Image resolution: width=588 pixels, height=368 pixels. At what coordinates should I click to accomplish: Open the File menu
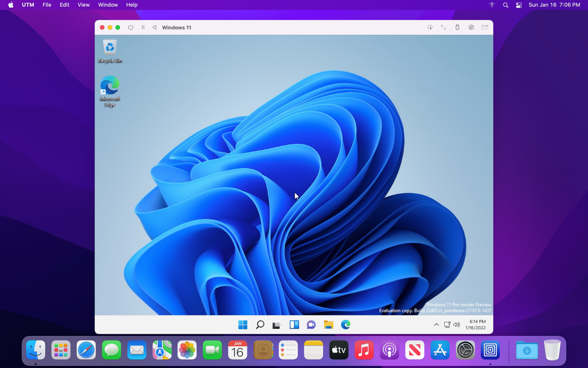pyautogui.click(x=47, y=5)
